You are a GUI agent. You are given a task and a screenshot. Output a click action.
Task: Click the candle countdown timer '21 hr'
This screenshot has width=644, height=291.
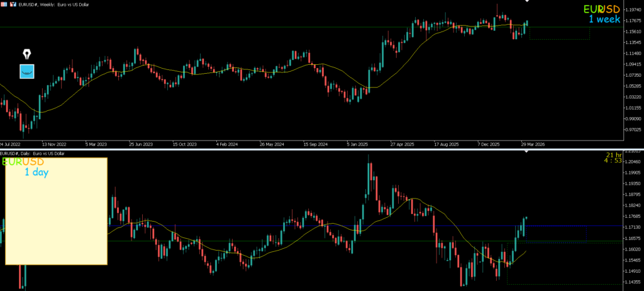(x=613, y=155)
